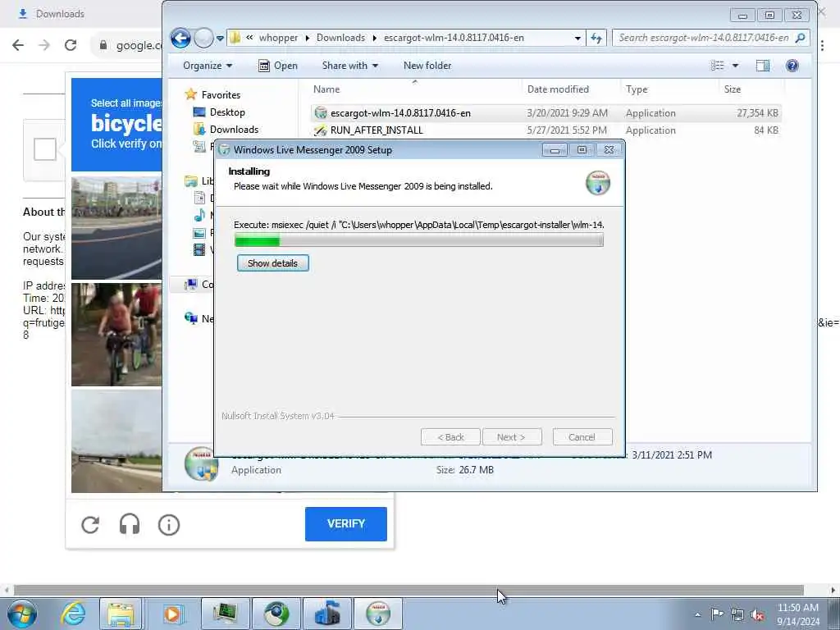This screenshot has height=630, width=840.
Task: Open the Organize menu
Action: [208, 66]
